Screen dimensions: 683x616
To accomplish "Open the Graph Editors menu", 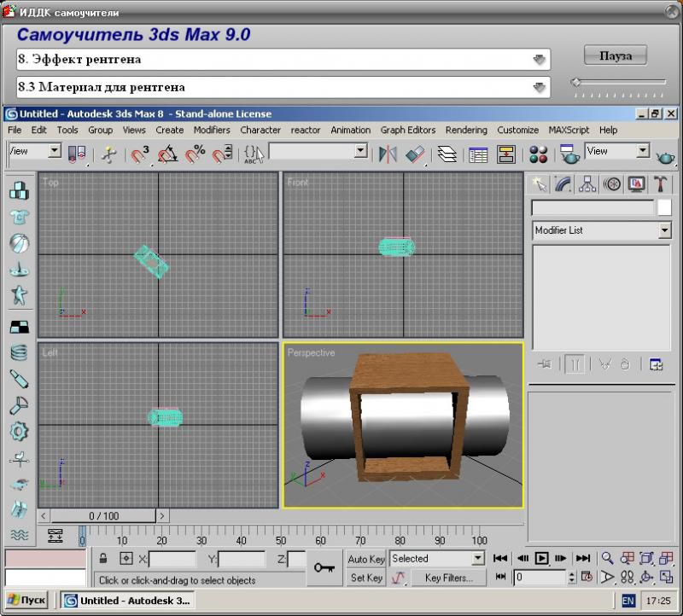I will (x=407, y=130).
